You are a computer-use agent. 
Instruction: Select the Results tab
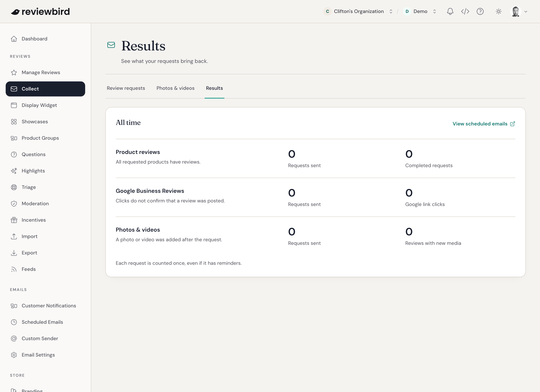point(214,88)
